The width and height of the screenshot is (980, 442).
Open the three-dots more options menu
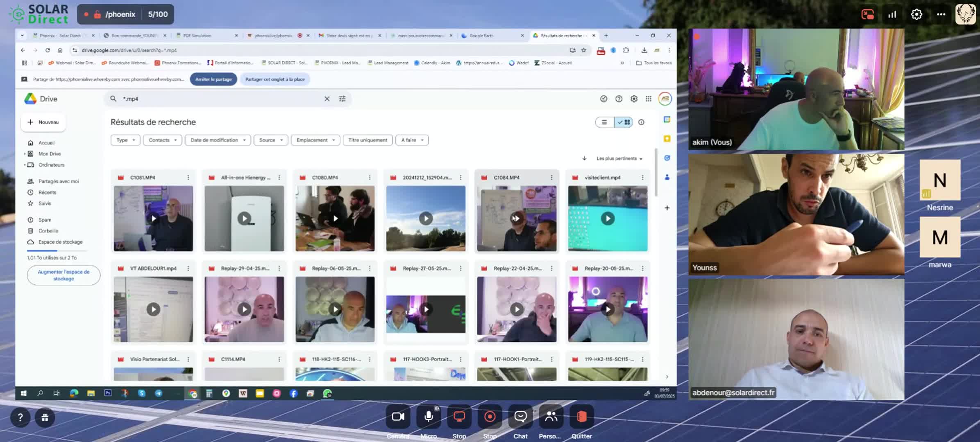tap(941, 14)
